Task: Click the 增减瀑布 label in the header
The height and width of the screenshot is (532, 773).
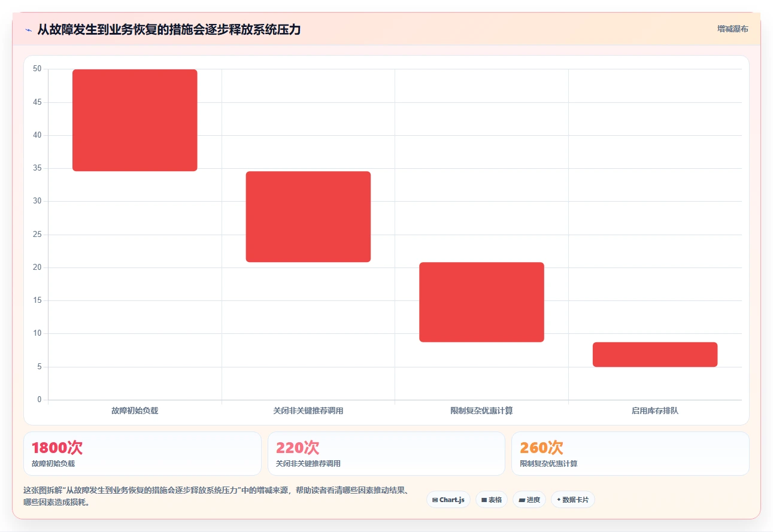Action: click(733, 29)
